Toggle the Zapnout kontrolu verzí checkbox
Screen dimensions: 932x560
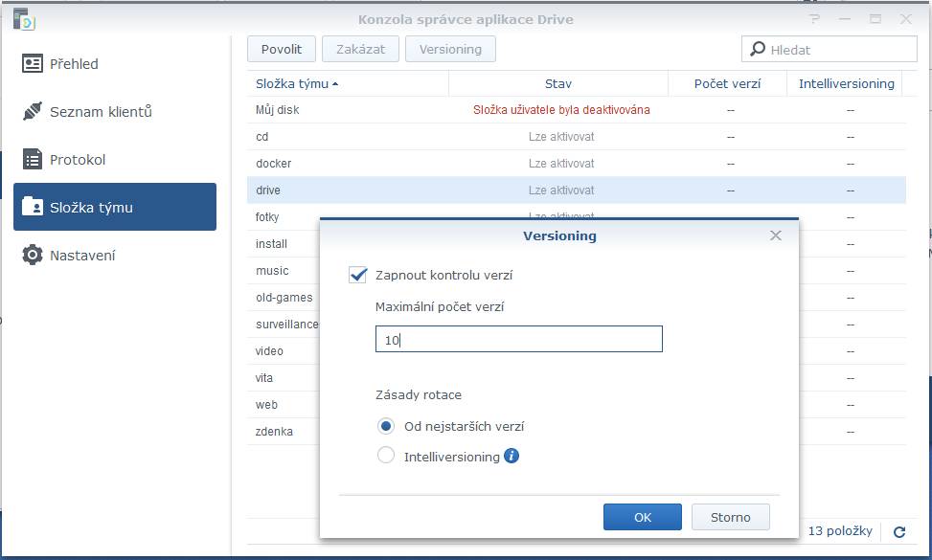(358, 276)
